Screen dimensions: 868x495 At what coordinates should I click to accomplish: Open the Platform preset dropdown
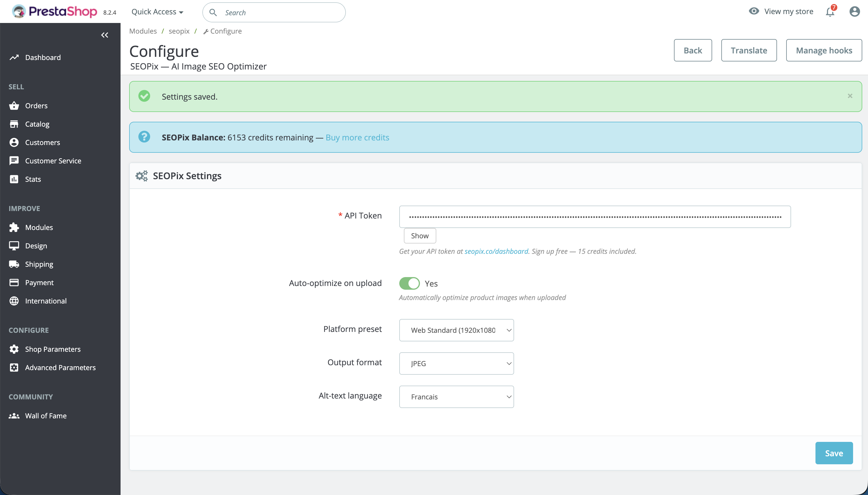tap(456, 330)
